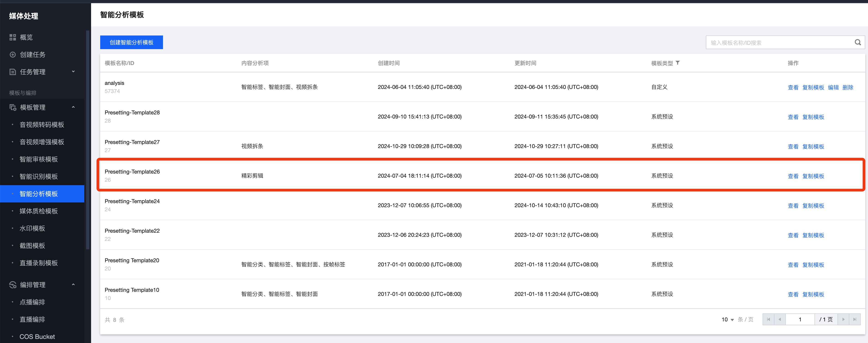Image resolution: width=868 pixels, height=343 pixels.
Task: Go to last page arrow
Action: [855, 319]
